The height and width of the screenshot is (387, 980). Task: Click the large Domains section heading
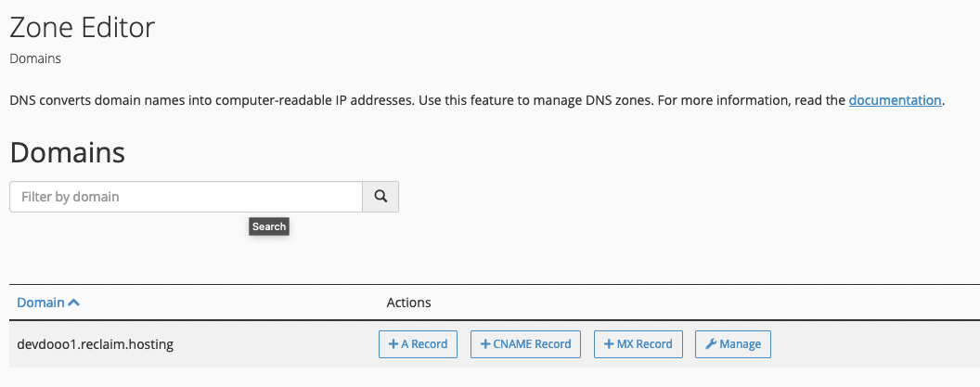[68, 152]
